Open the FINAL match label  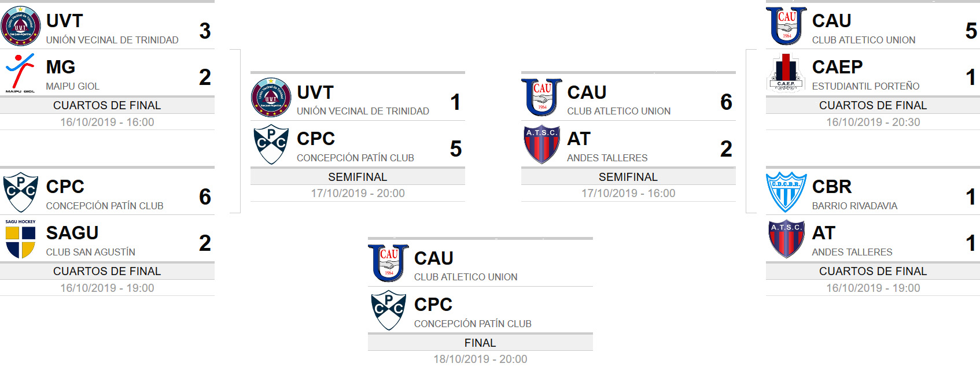click(x=480, y=343)
